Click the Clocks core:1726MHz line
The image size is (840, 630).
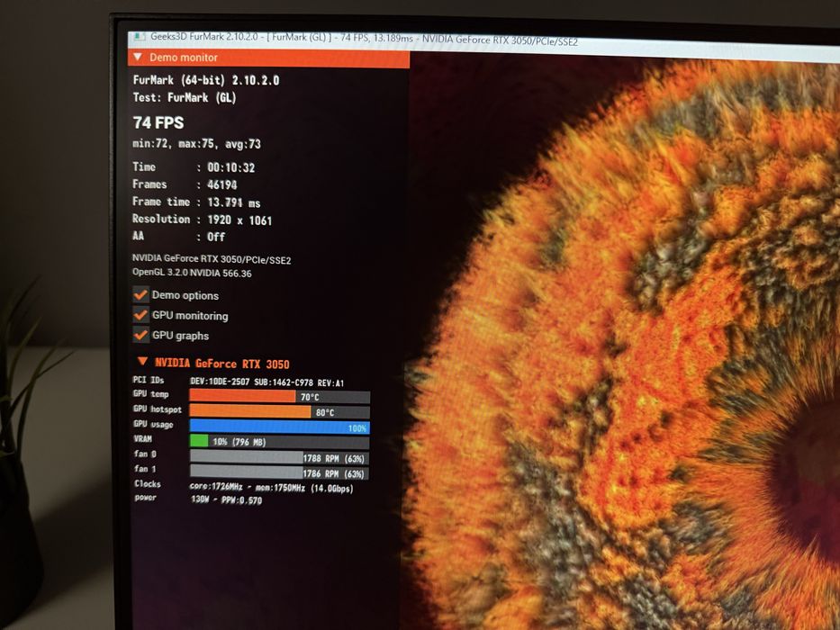point(271,488)
